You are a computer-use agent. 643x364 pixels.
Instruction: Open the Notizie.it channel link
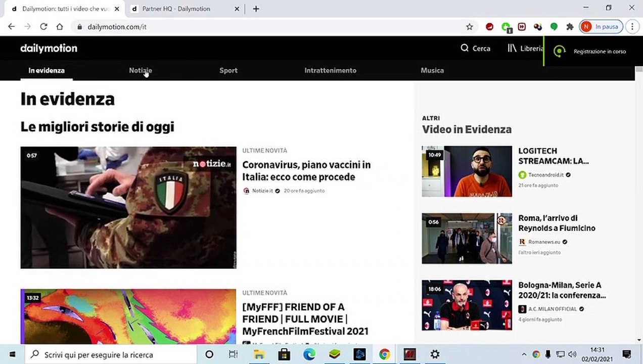[262, 191]
